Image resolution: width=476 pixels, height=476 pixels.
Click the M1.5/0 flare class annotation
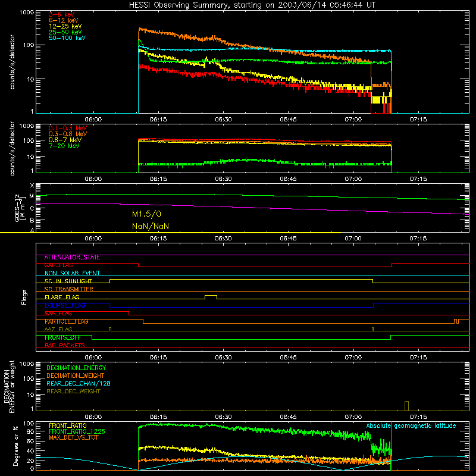click(x=146, y=214)
